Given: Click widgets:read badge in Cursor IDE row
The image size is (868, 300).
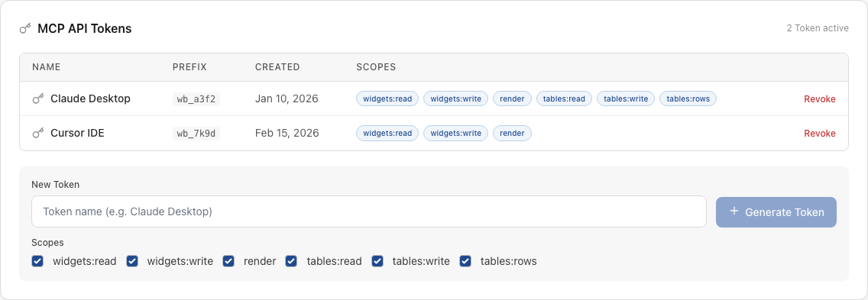Looking at the screenshot, I should click(x=387, y=134).
